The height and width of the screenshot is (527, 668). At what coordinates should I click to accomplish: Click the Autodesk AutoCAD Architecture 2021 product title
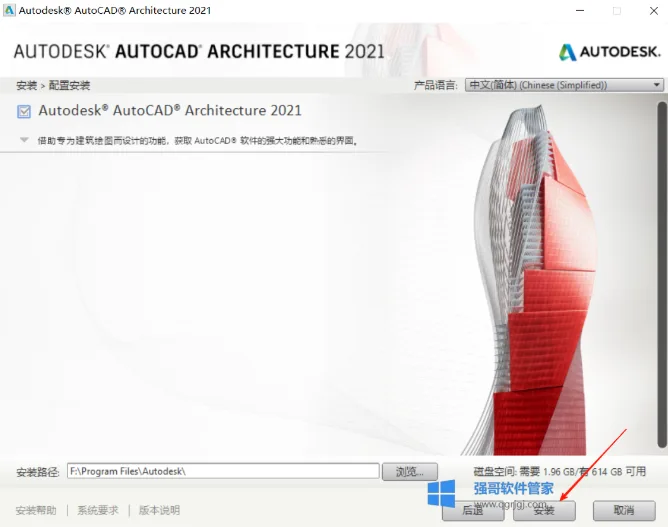click(170, 111)
